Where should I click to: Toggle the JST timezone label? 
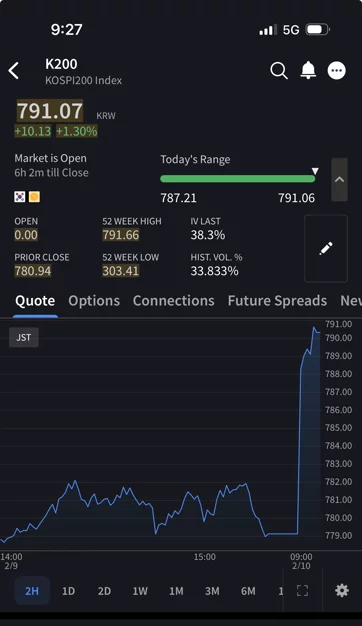click(x=24, y=337)
